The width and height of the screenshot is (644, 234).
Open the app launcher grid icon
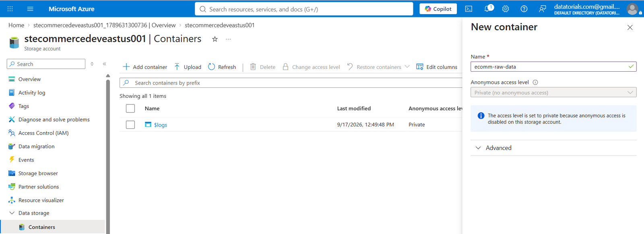pyautogui.click(x=10, y=9)
